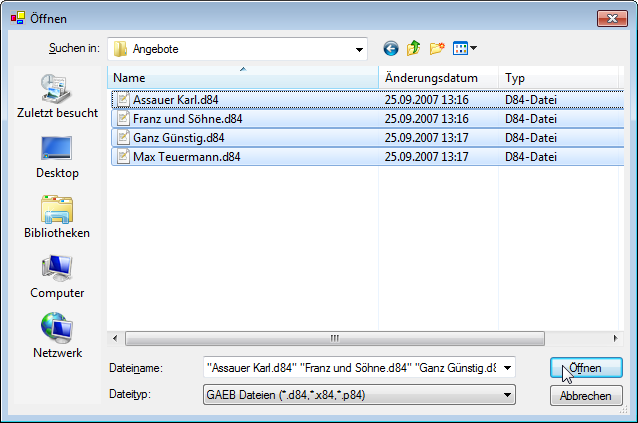Viewport: 638px width, 423px height.
Task: Create a new folder
Action: coord(437,48)
